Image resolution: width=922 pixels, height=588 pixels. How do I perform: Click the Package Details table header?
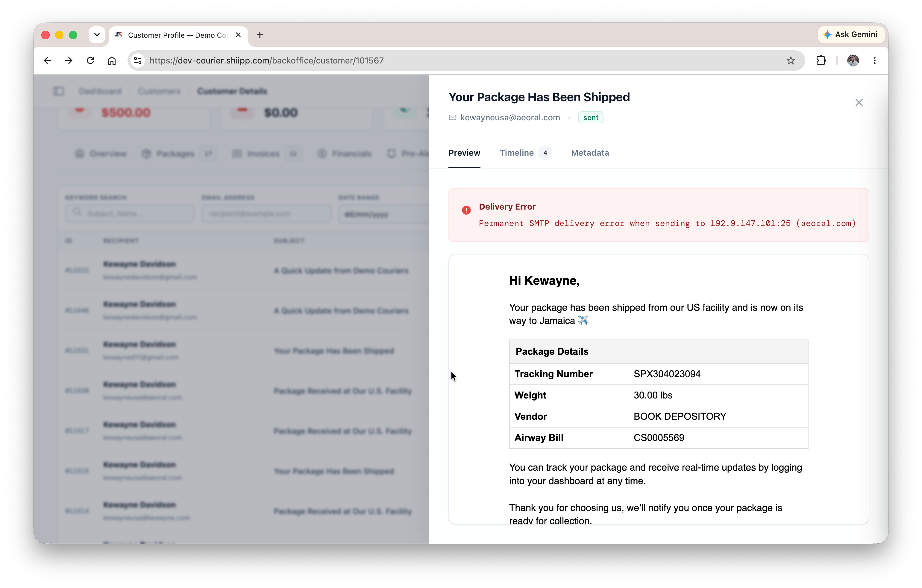pyautogui.click(x=659, y=351)
